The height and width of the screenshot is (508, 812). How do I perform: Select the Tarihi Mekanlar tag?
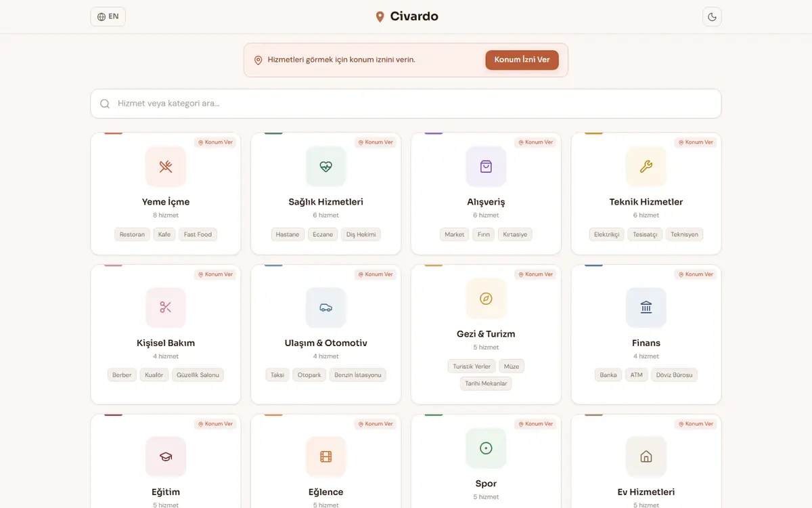tap(486, 383)
